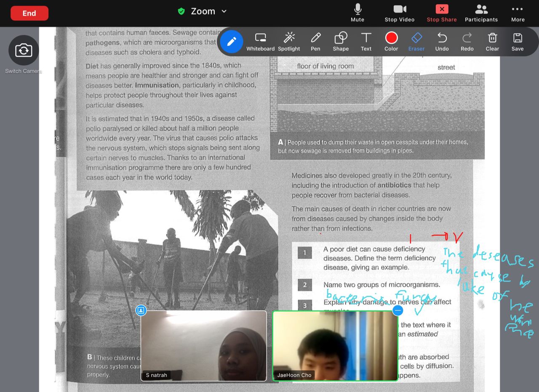This screenshot has width=539, height=392.
Task: Open the Shape tool
Action: pos(341,42)
